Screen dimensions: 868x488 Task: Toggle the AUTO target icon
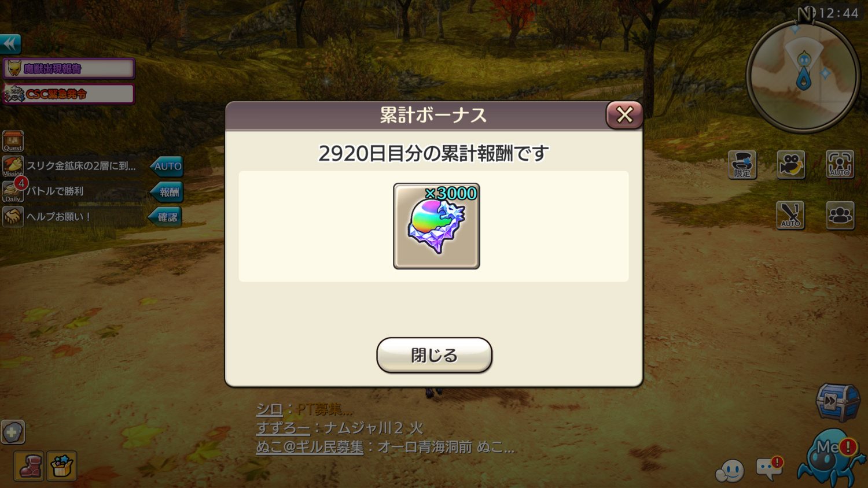pos(840,165)
